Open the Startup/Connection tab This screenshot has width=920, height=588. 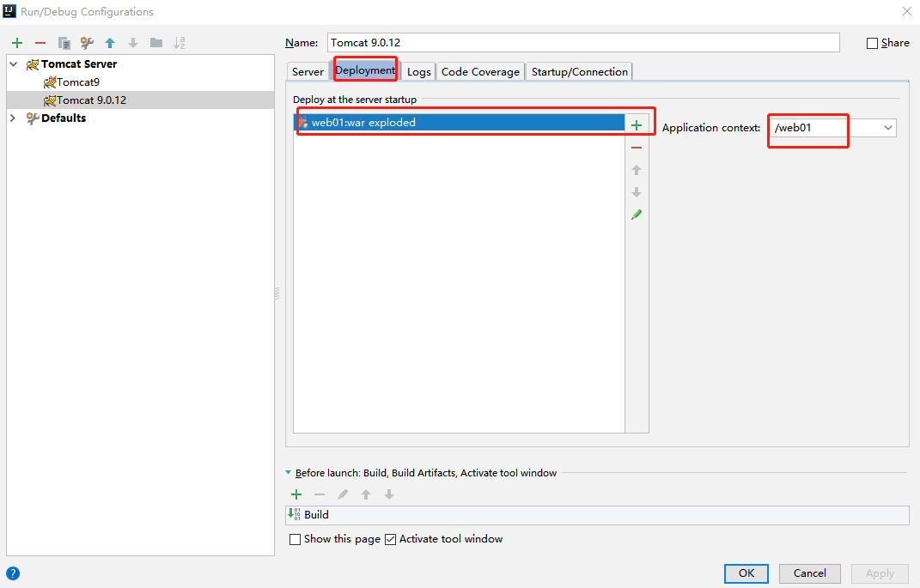(x=580, y=71)
